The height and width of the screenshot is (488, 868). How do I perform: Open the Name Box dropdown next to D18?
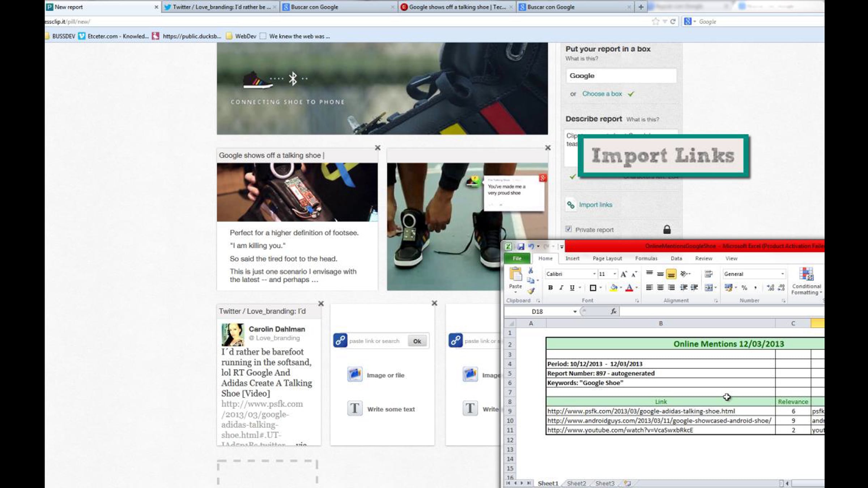(575, 312)
